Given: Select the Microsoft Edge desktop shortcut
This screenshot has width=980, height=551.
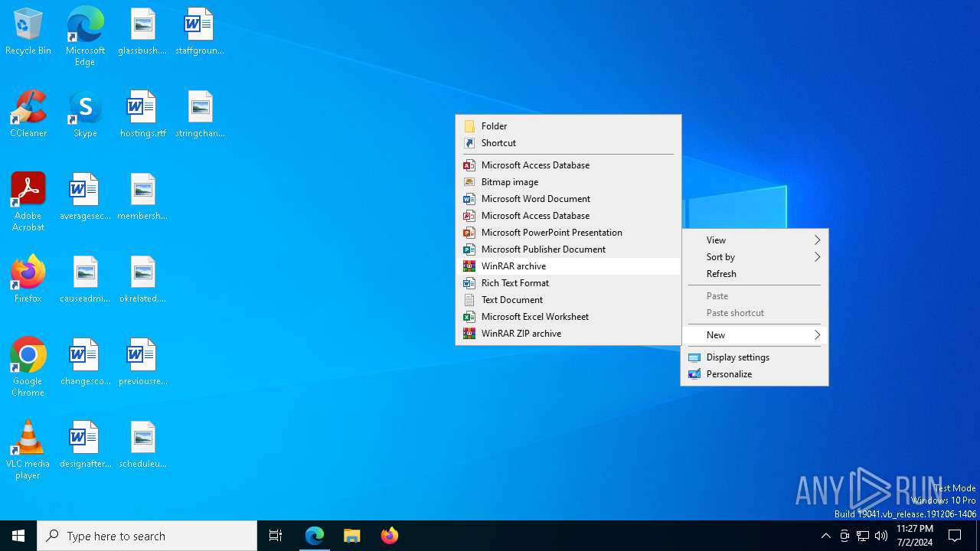Looking at the screenshot, I should [x=85, y=37].
